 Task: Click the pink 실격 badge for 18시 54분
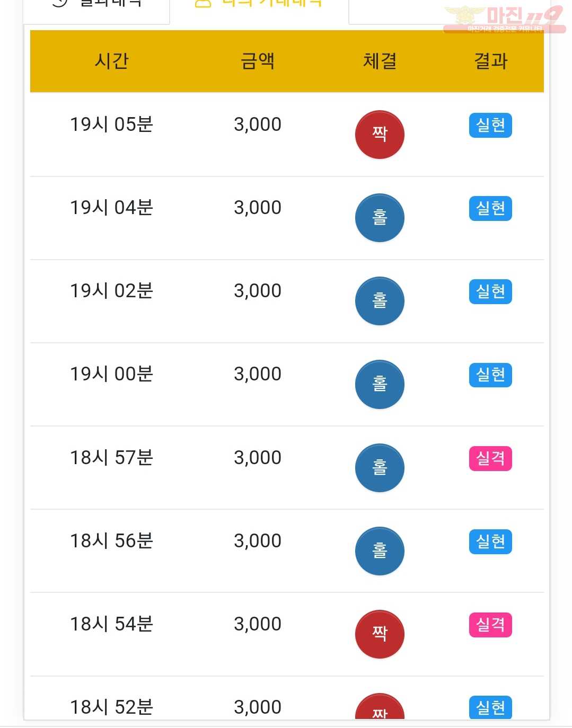pos(490,625)
